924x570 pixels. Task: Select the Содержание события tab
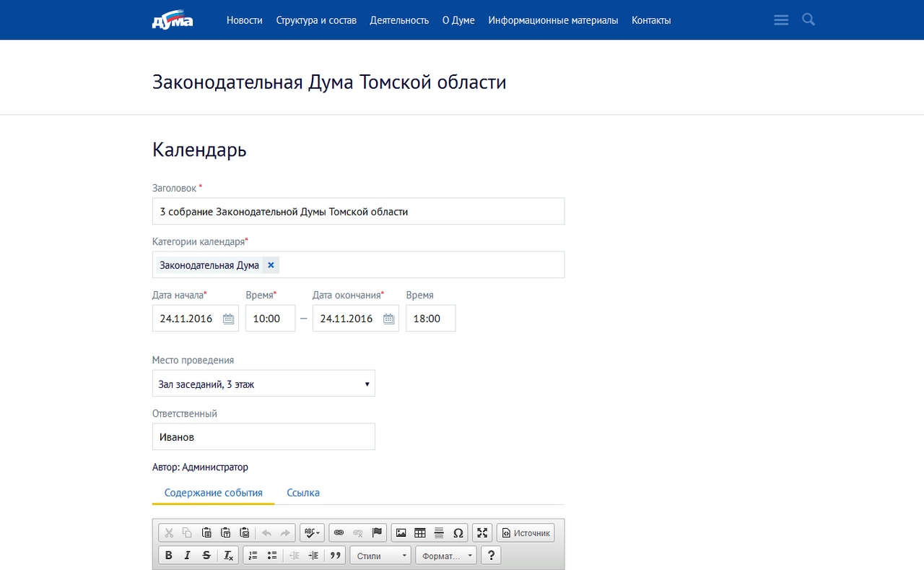click(214, 493)
